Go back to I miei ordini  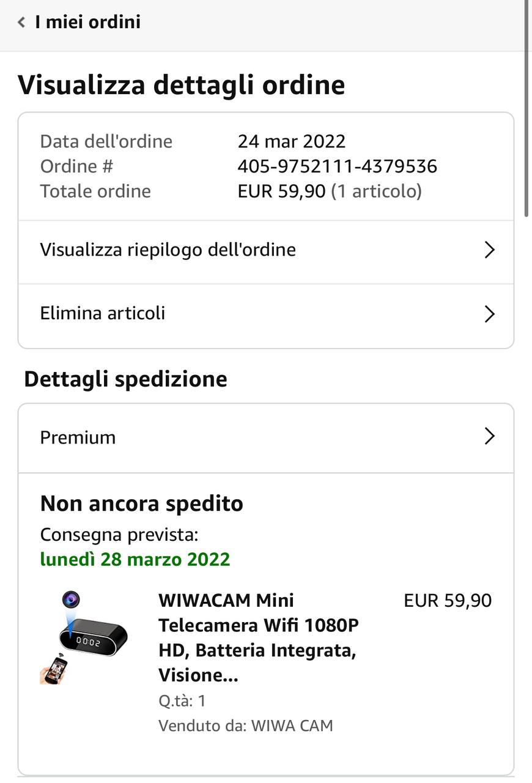pos(87,23)
